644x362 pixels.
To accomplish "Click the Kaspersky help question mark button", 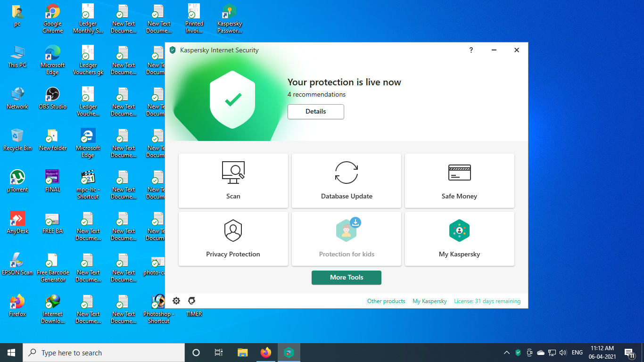I will click(x=471, y=50).
